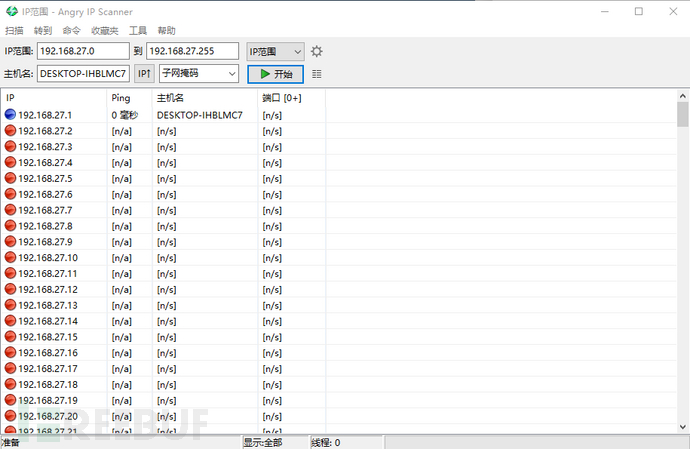Screen dimensions: 690x449
Task: Select the row 192.168.27.11
Action: [x=339, y=273]
